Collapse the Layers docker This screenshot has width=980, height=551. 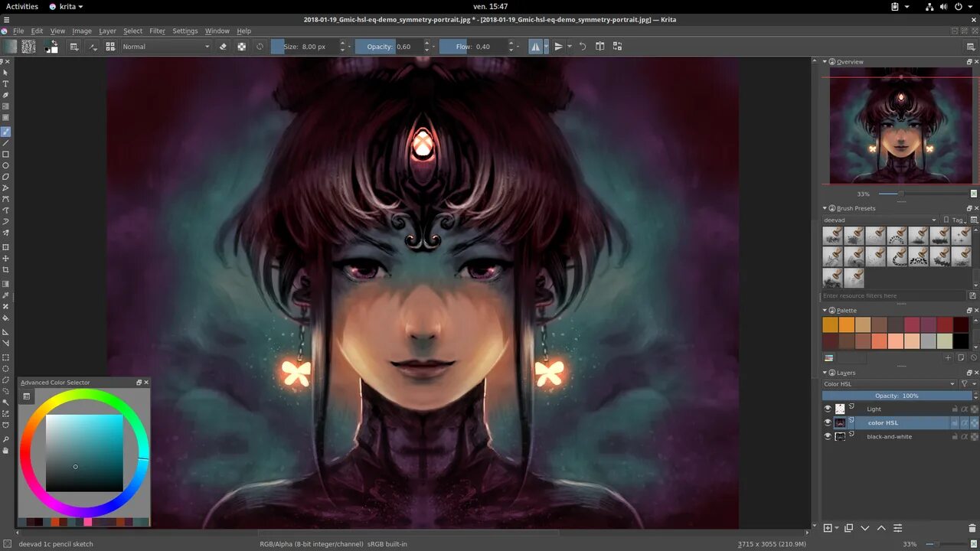tap(826, 373)
